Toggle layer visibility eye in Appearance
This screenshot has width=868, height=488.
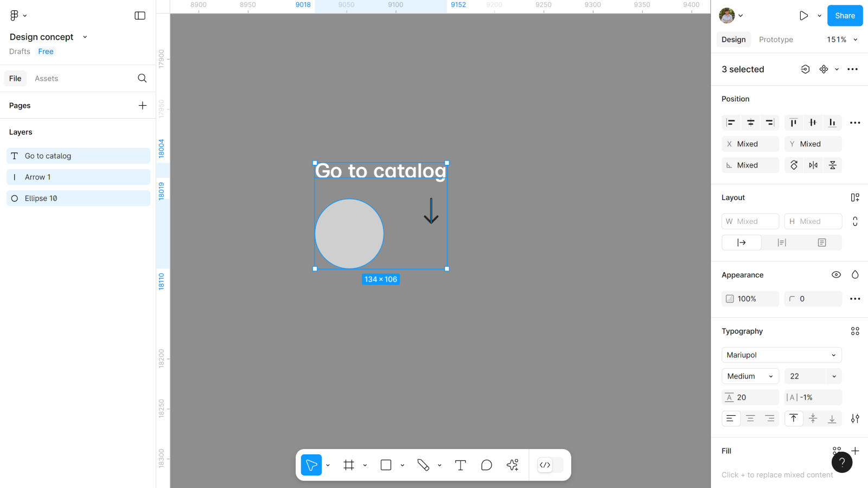pos(836,275)
